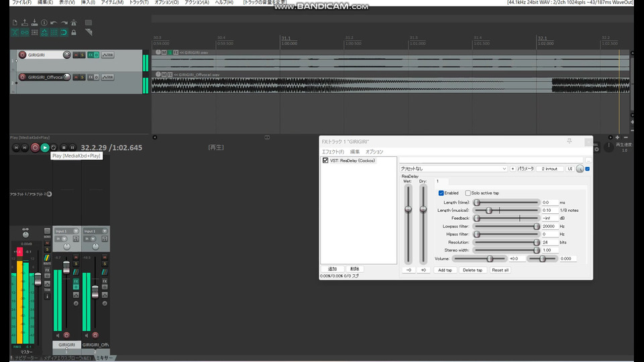
Task: Click the Lowpass filter slider handle
Action: coord(536,226)
